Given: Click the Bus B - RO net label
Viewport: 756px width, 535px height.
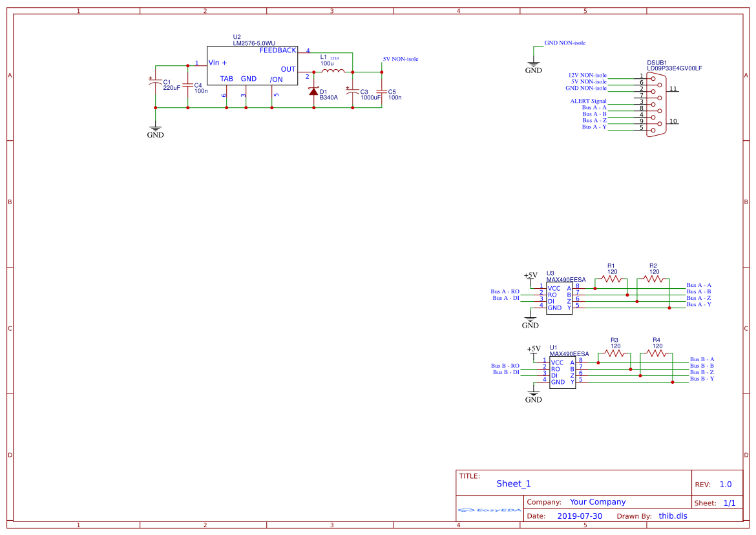Looking at the screenshot, I should (x=505, y=366).
